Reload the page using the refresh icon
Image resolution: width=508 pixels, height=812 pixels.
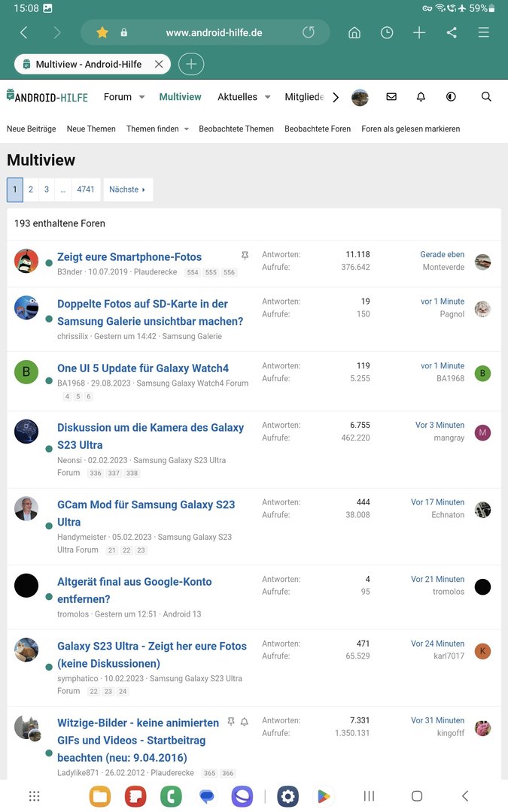pos(309,32)
